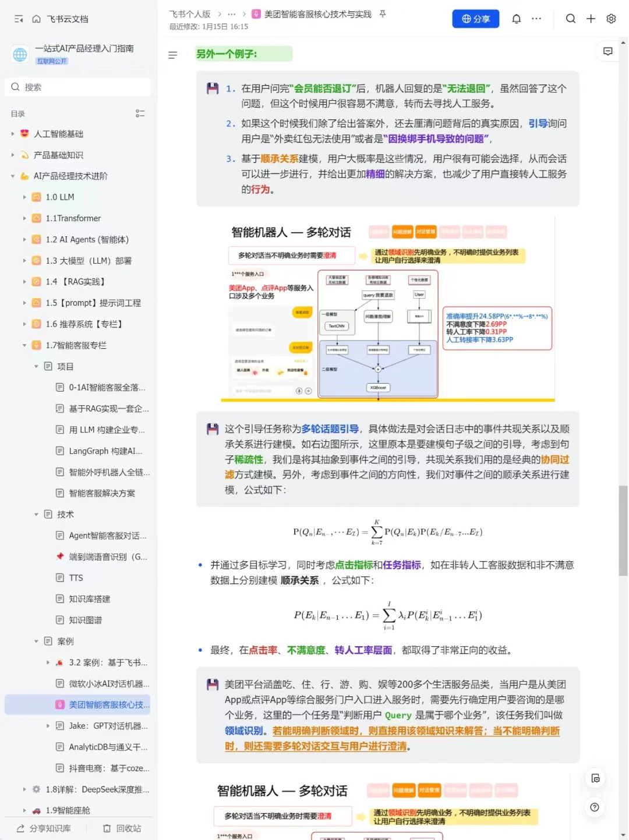This screenshot has width=629, height=840.
Task: Open 知识图谱 document
Action: tap(85, 620)
